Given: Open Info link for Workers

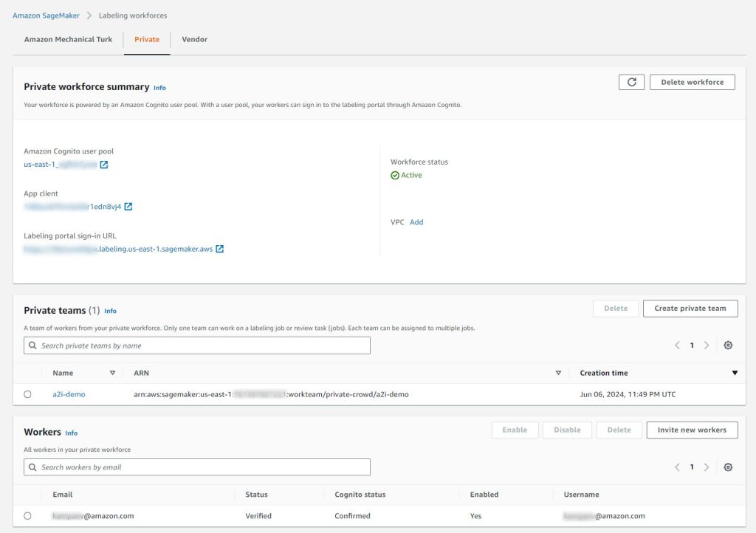Looking at the screenshot, I should [x=72, y=433].
